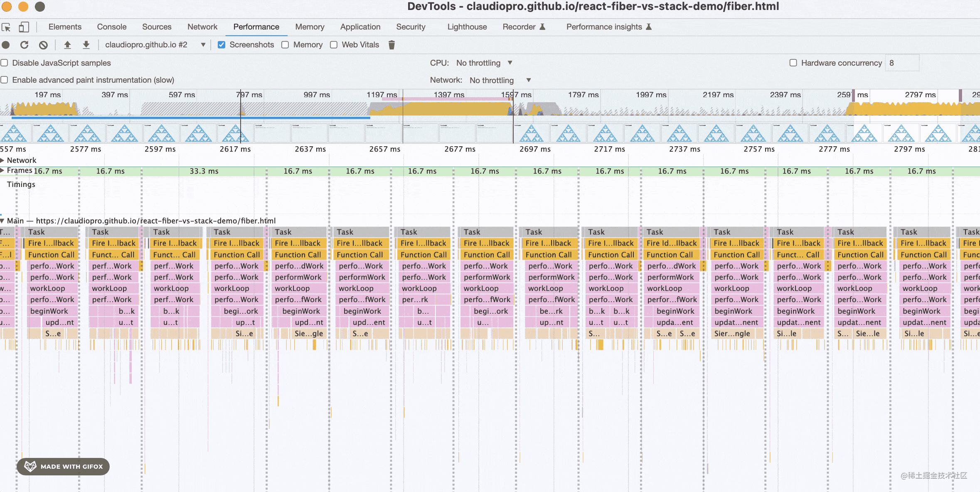Select the inspect element picker icon

point(6,27)
